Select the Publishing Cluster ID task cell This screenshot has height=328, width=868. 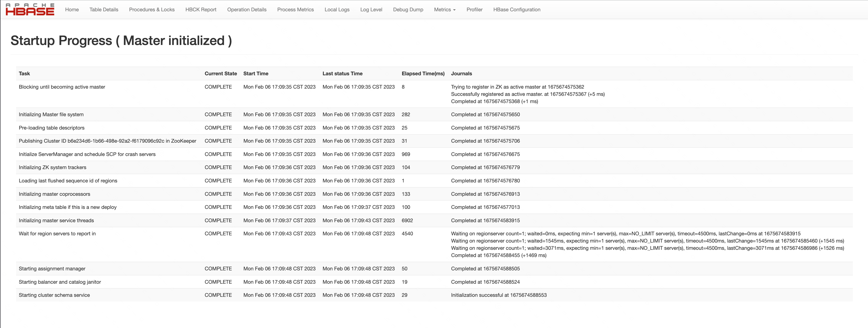108,141
